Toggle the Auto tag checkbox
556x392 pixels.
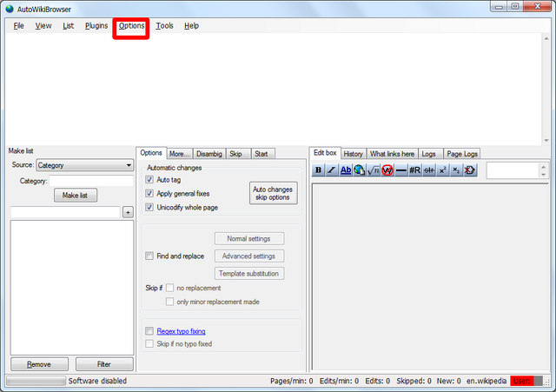pyautogui.click(x=149, y=180)
